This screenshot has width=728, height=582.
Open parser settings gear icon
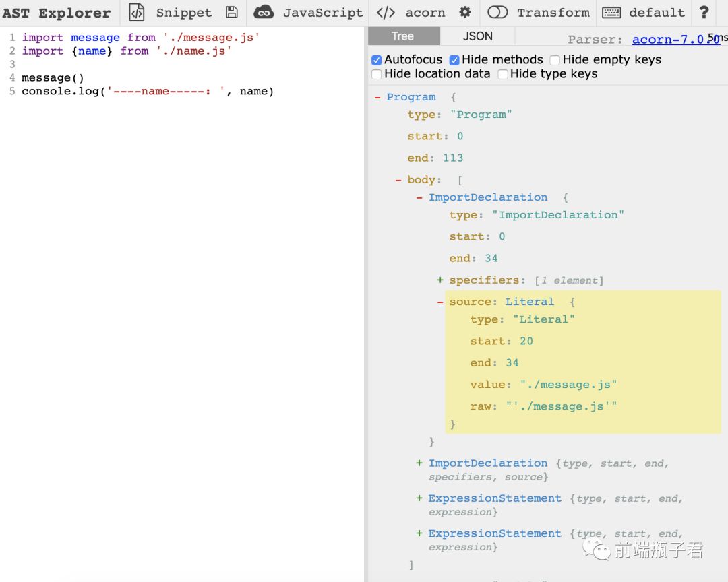click(464, 13)
